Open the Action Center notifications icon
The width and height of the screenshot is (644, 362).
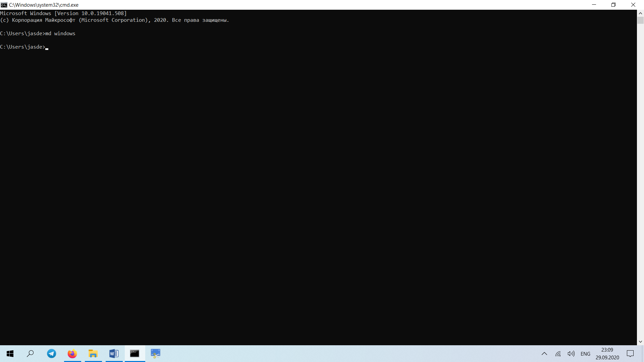pos(630,354)
